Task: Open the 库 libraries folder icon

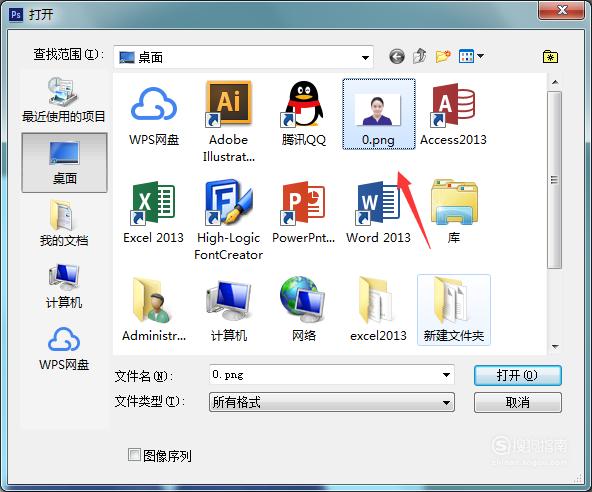Action: [x=454, y=202]
